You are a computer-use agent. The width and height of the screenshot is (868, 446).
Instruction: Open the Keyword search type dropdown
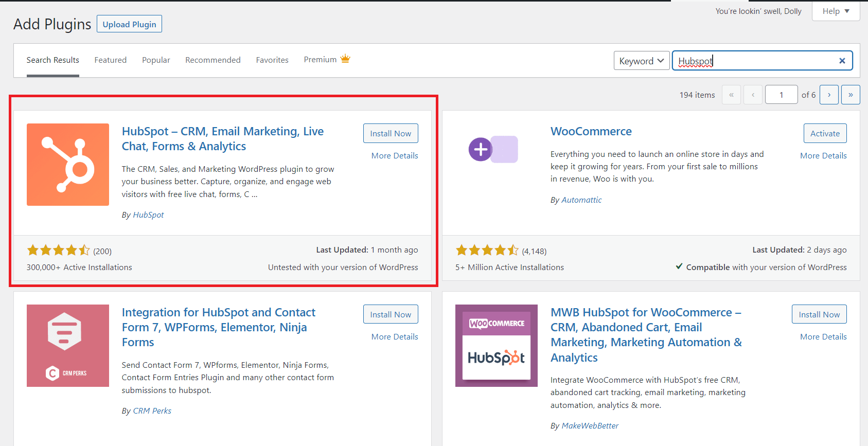642,61
